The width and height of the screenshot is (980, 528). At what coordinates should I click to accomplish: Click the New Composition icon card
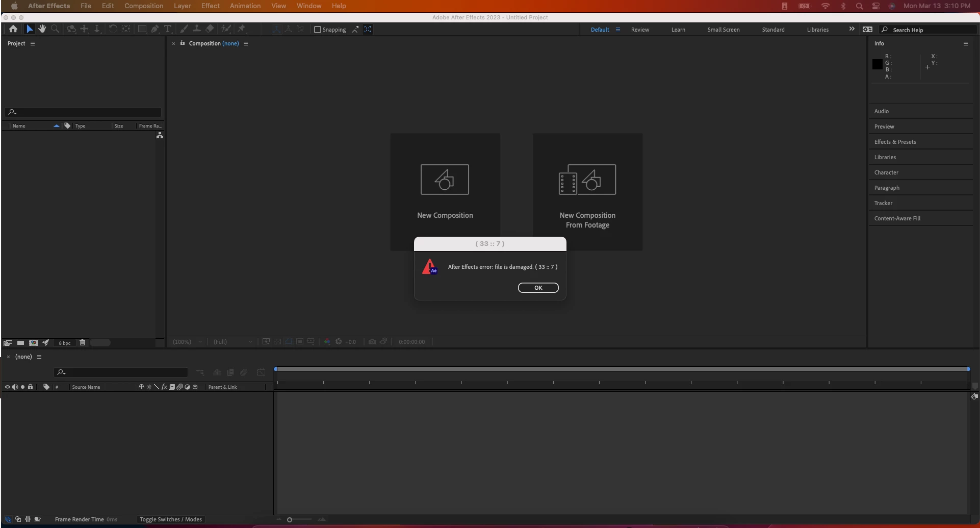(445, 192)
